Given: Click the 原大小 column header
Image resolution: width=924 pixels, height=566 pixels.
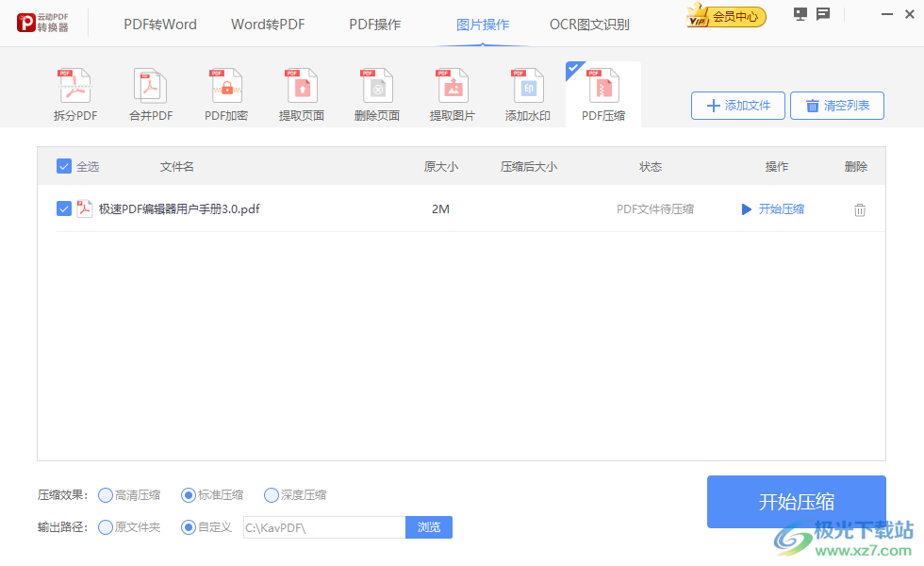Looking at the screenshot, I should 441,167.
